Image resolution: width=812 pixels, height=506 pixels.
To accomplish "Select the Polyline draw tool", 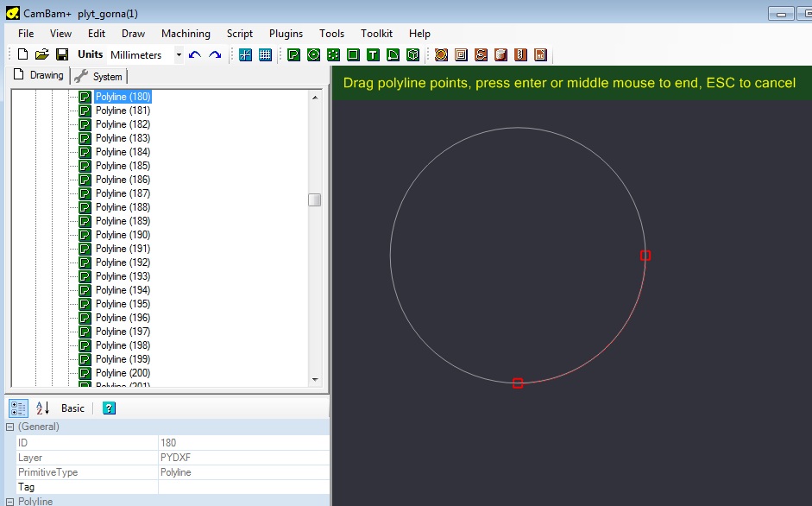I will click(x=293, y=54).
